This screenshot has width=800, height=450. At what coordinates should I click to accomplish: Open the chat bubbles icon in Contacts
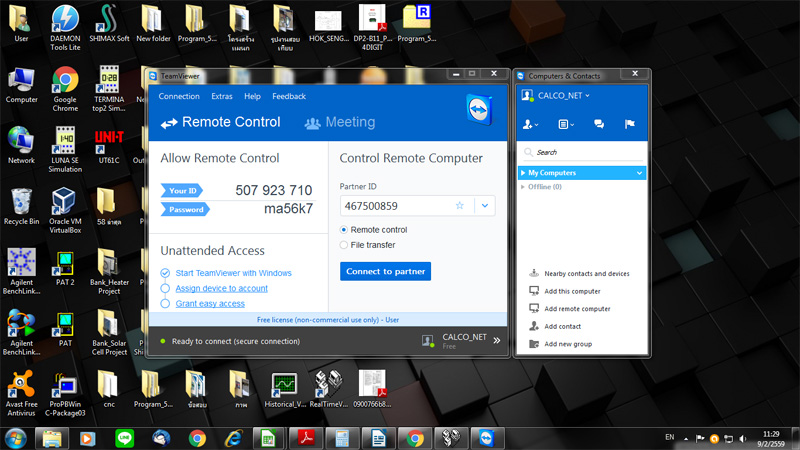599,124
